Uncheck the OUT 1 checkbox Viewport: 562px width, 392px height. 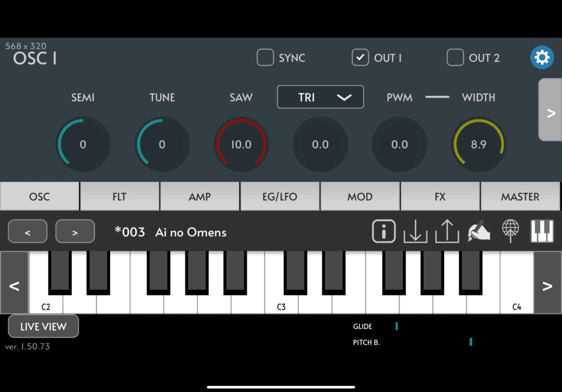(x=360, y=58)
